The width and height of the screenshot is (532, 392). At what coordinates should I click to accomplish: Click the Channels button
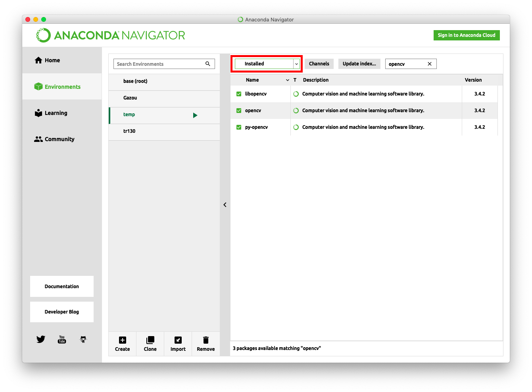tap(319, 64)
